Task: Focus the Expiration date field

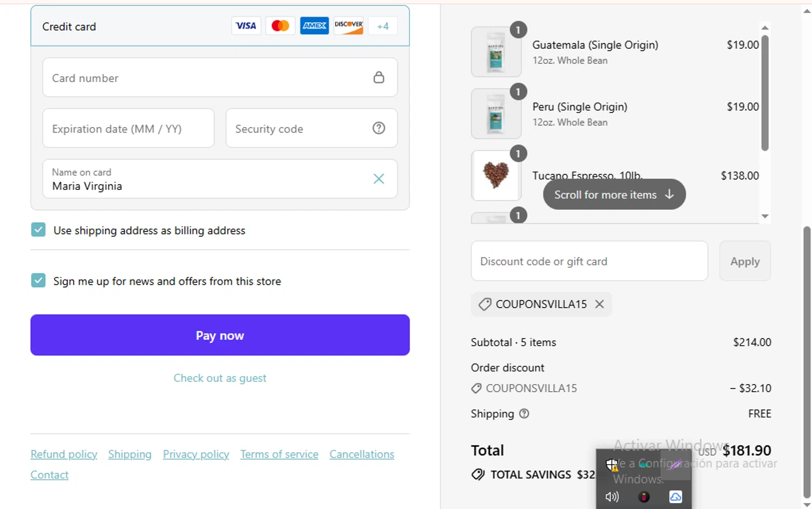Action: [128, 128]
